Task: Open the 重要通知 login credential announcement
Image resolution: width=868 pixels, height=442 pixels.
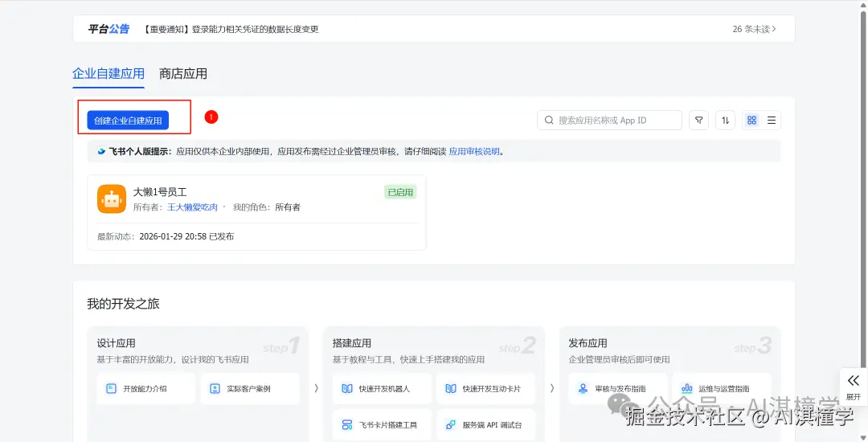Action: [x=231, y=29]
